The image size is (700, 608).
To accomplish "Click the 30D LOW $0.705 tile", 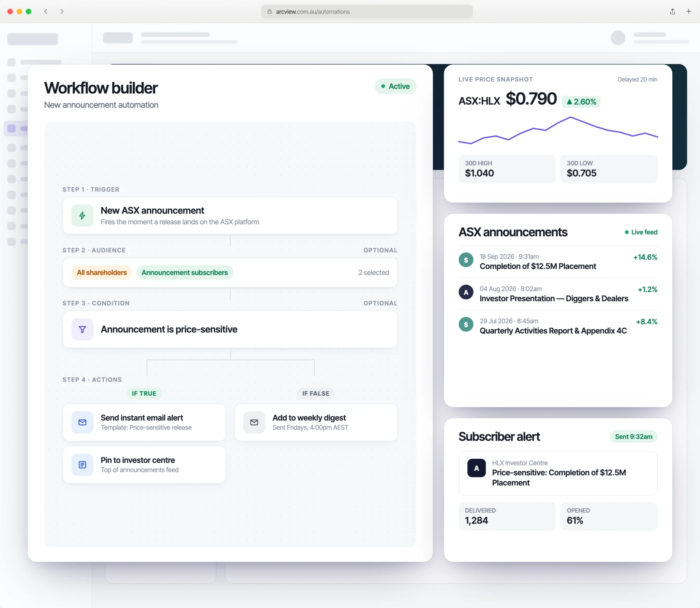I will pos(609,169).
